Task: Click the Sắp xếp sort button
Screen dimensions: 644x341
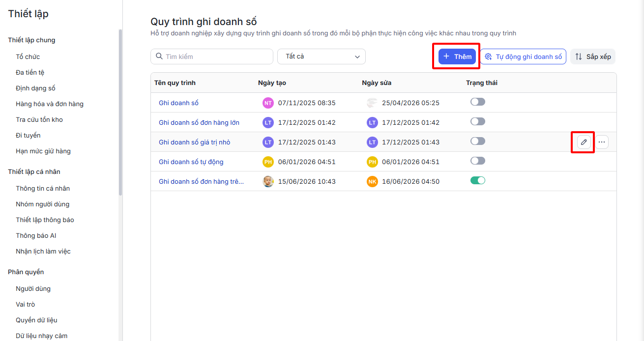Action: (x=593, y=57)
